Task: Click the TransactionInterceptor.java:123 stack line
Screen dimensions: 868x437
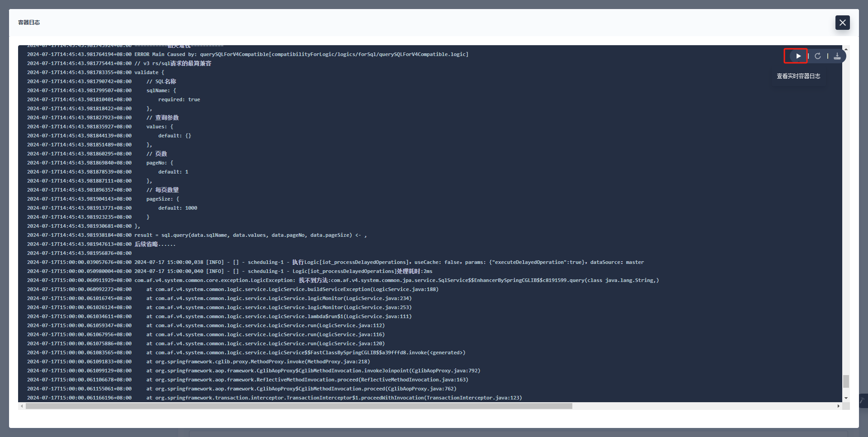Action: [x=274, y=398]
